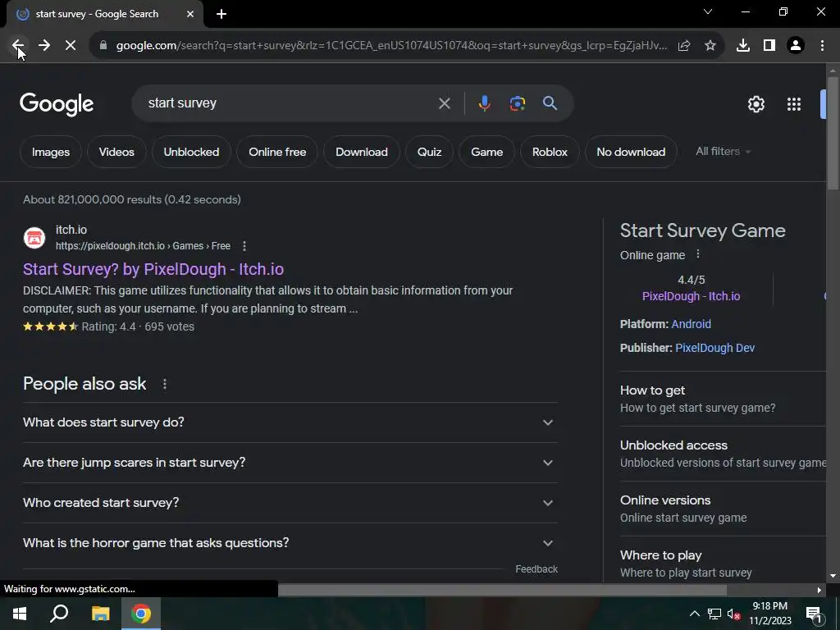
Task: Expand 'What does start survey do?'
Action: click(290, 422)
